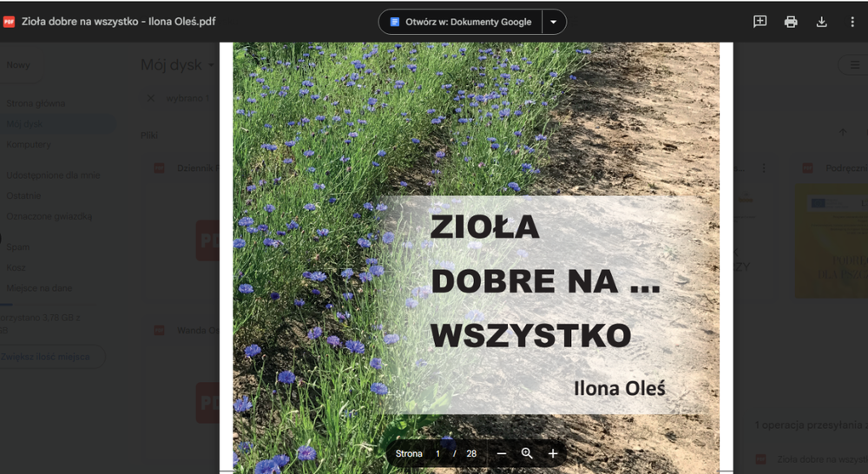Click the magnifier zoom reset icon
The height and width of the screenshot is (474, 868).
pos(527,453)
